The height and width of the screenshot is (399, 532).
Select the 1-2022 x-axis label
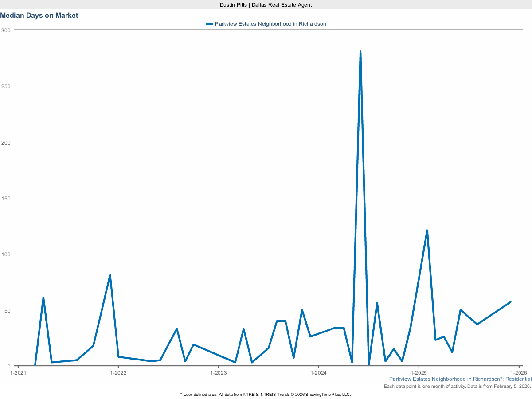(119, 373)
